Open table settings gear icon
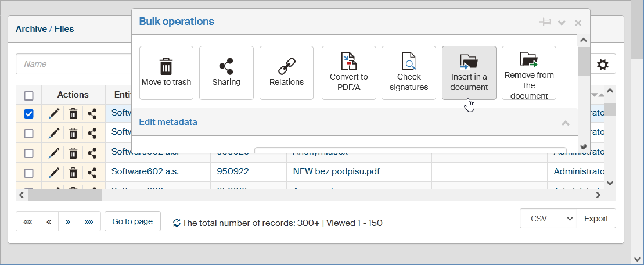Viewport: 644px width, 265px height. click(x=603, y=65)
